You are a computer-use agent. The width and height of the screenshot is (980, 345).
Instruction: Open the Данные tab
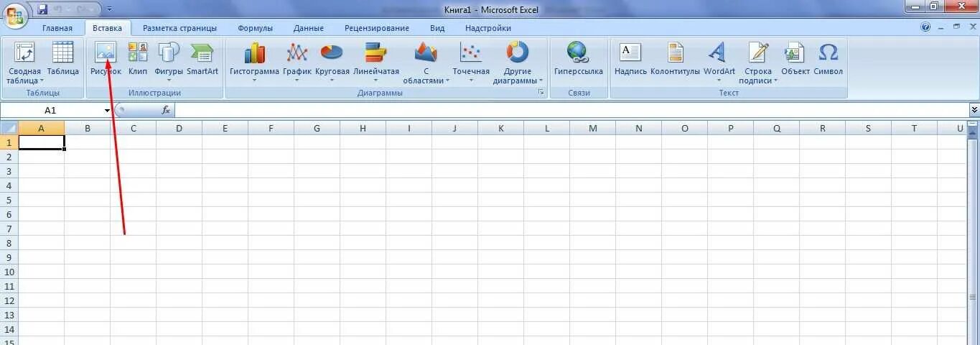click(309, 28)
